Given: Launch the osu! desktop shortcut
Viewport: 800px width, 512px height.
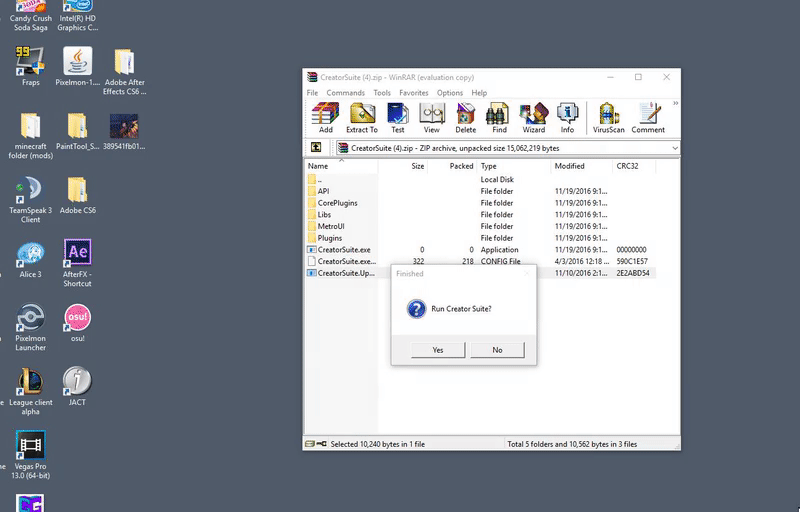Looking at the screenshot, I should click(x=78, y=323).
